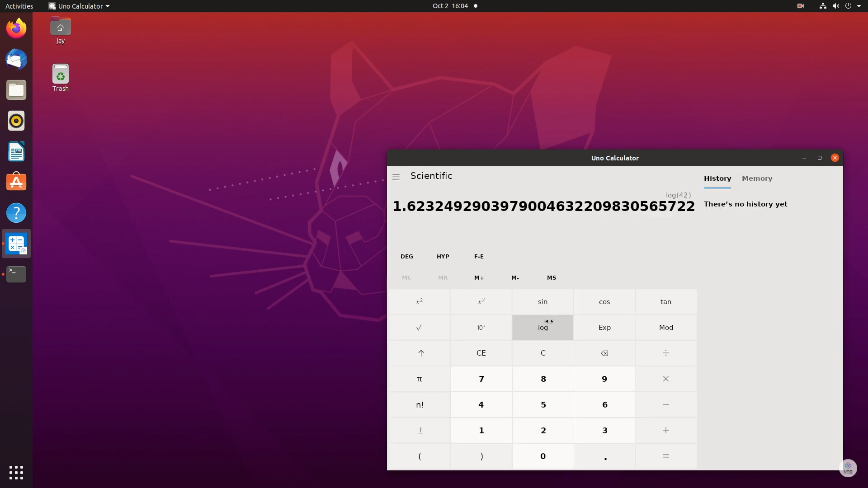Toggle the plus-minus sign key

(x=419, y=431)
